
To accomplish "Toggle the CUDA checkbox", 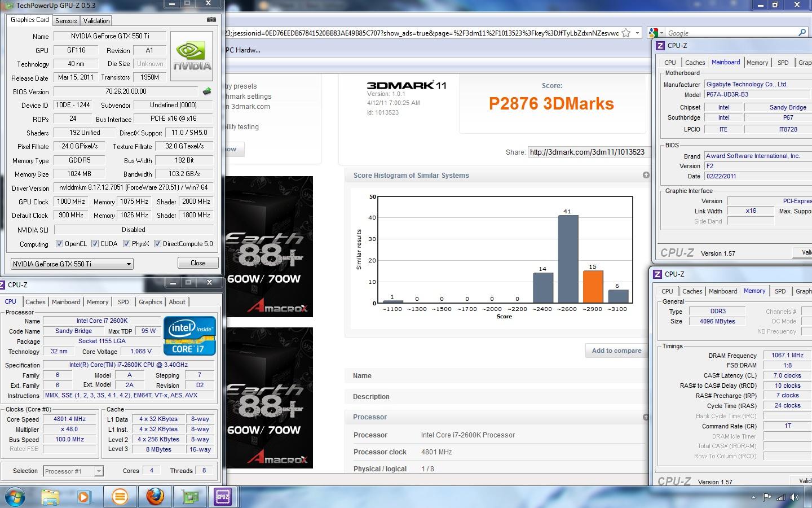I will point(95,244).
